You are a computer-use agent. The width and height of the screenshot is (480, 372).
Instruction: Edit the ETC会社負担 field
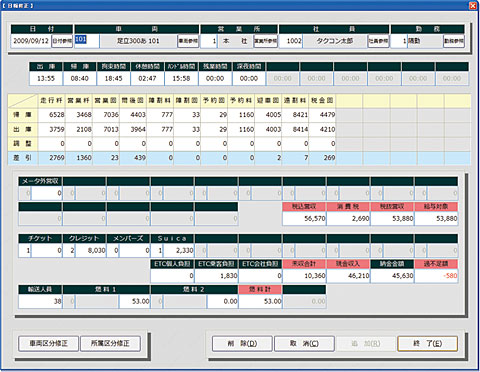click(x=260, y=276)
